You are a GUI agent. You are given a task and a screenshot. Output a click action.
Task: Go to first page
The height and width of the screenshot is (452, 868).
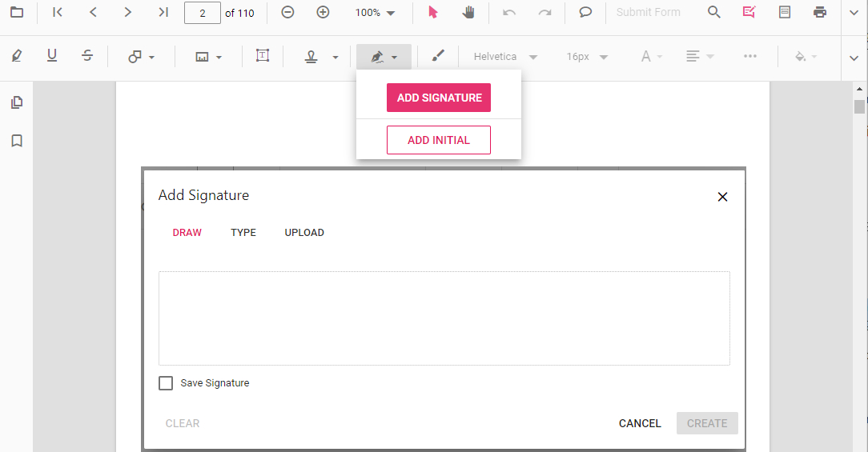coord(58,12)
